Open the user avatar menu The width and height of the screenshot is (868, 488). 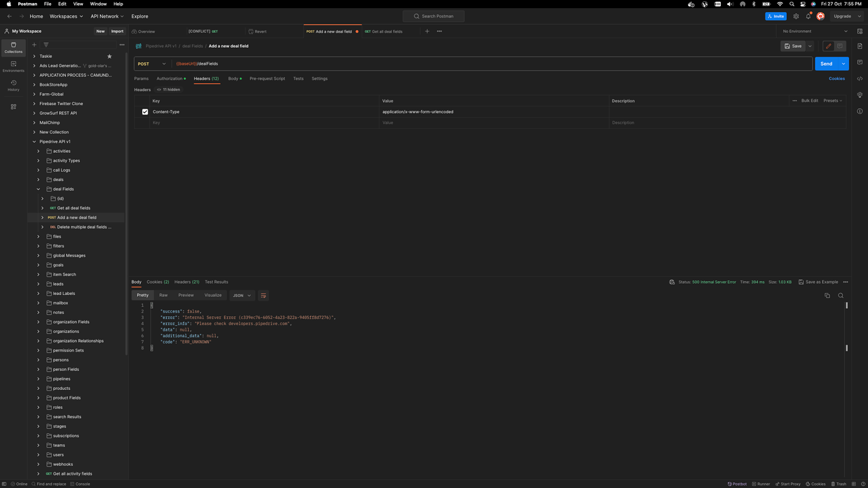coord(820,16)
